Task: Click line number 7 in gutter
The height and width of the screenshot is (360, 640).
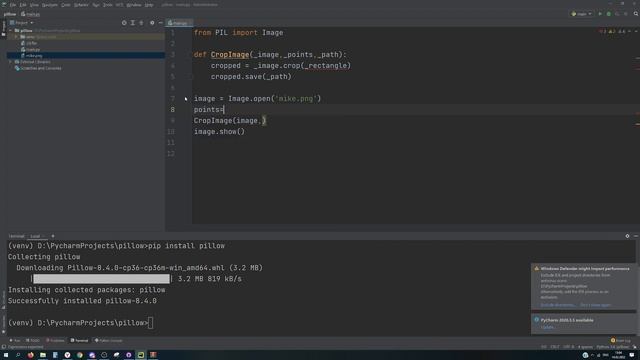Action: pyautogui.click(x=173, y=98)
